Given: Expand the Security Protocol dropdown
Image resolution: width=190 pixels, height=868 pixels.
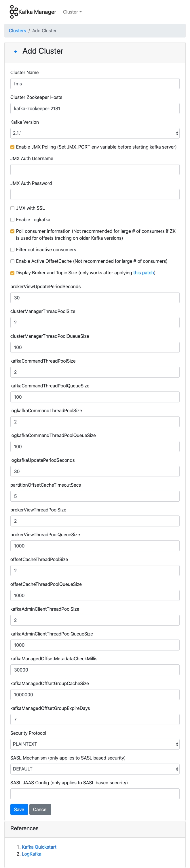Looking at the screenshot, I should (95, 744).
